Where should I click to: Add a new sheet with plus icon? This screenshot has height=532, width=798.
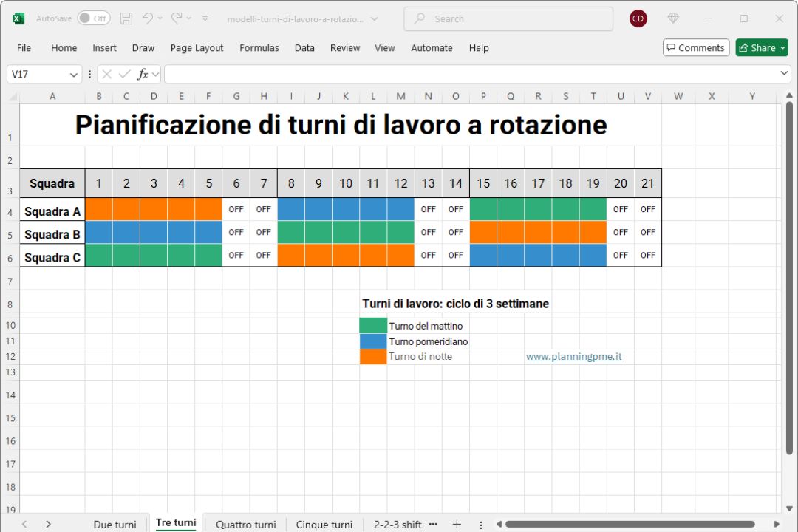pyautogui.click(x=457, y=524)
